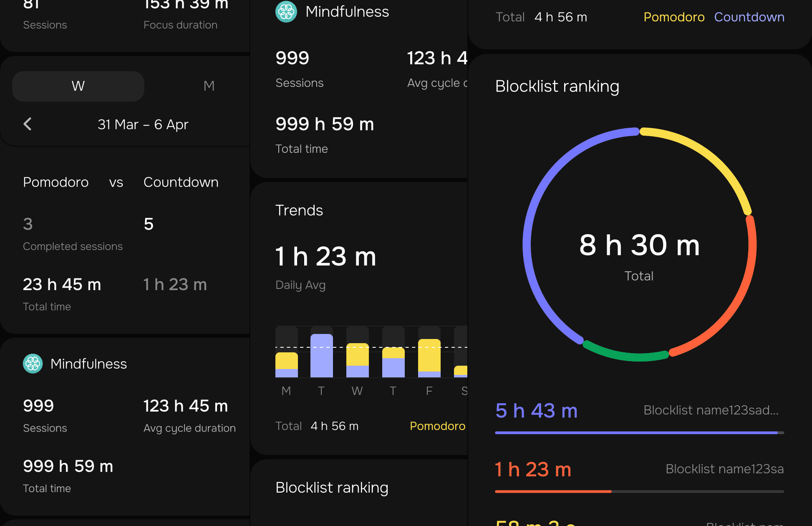
Task: Open Blocklist name123sad... entry with 5 h 43 m
Action: coord(710,410)
